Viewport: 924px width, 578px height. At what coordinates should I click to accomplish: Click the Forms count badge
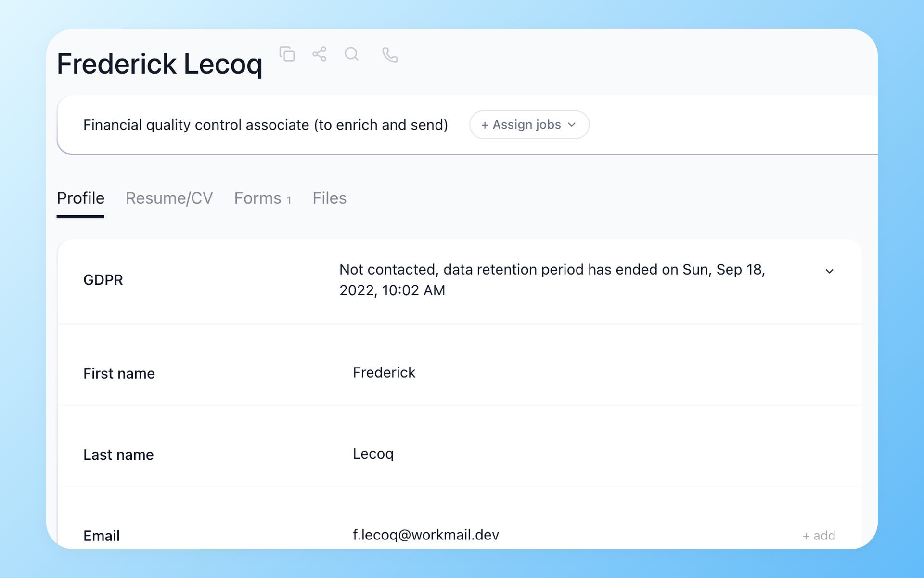(x=289, y=200)
